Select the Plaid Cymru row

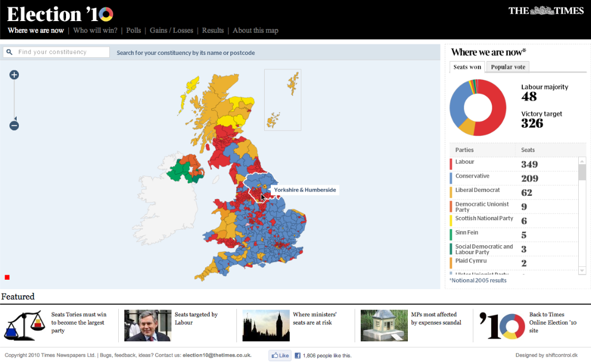click(x=513, y=263)
